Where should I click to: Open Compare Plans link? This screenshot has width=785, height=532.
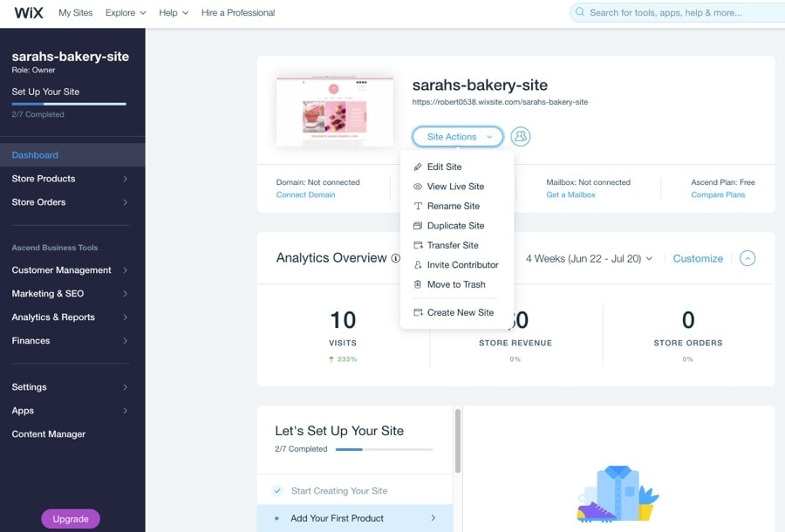click(718, 194)
